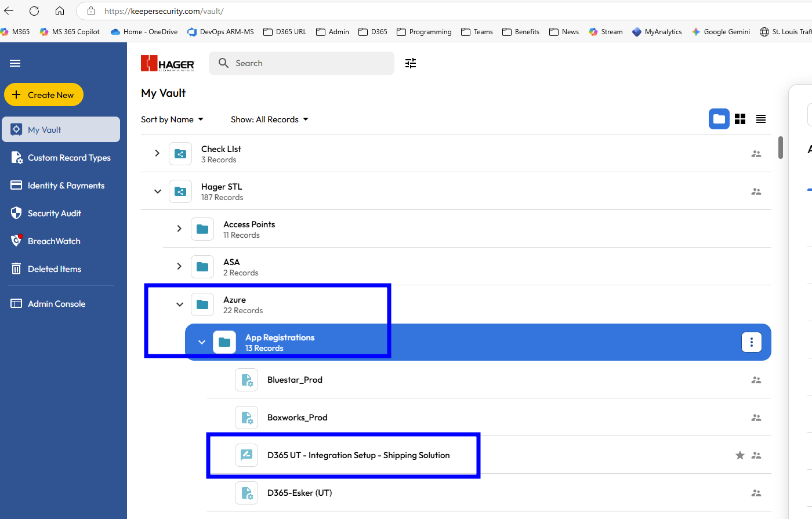
Task: Open Identity & Payments section
Action: [58, 186]
